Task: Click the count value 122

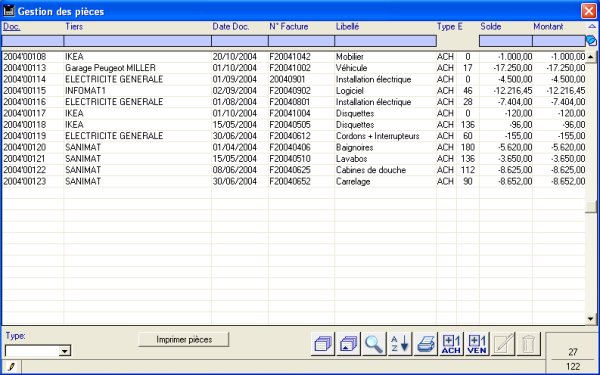Action: tap(573, 367)
